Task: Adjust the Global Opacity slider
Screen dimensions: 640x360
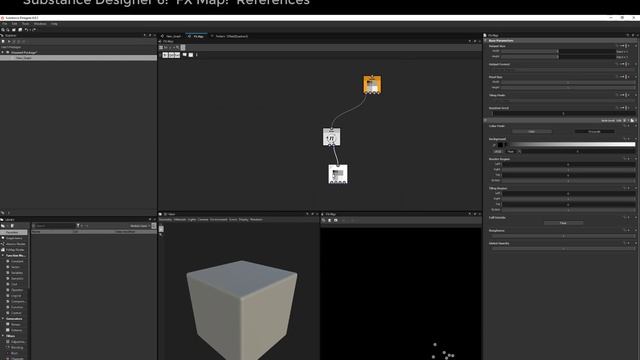Action: [x=564, y=249]
